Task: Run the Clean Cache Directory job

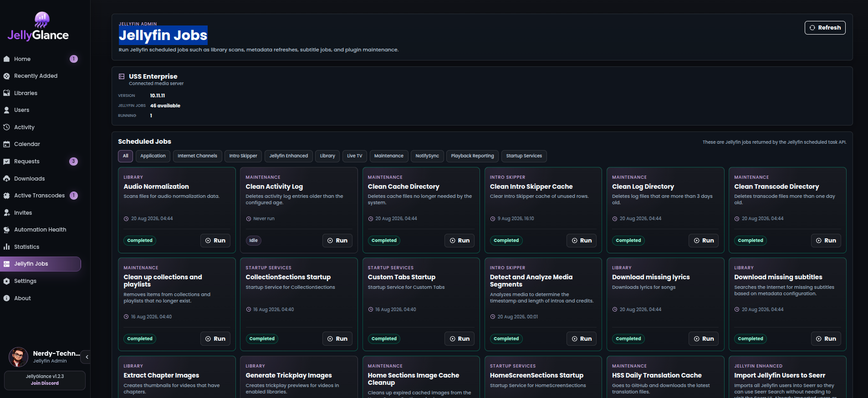Action: 460,241
